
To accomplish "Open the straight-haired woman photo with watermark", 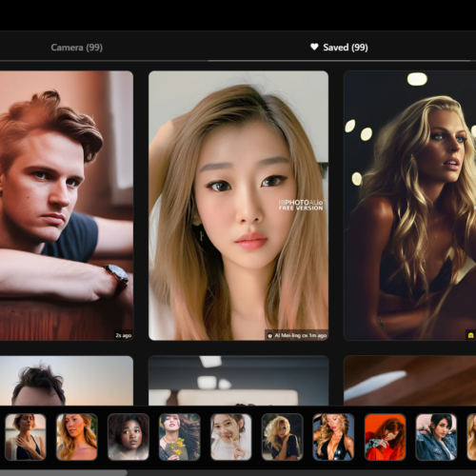I will coord(238,206).
